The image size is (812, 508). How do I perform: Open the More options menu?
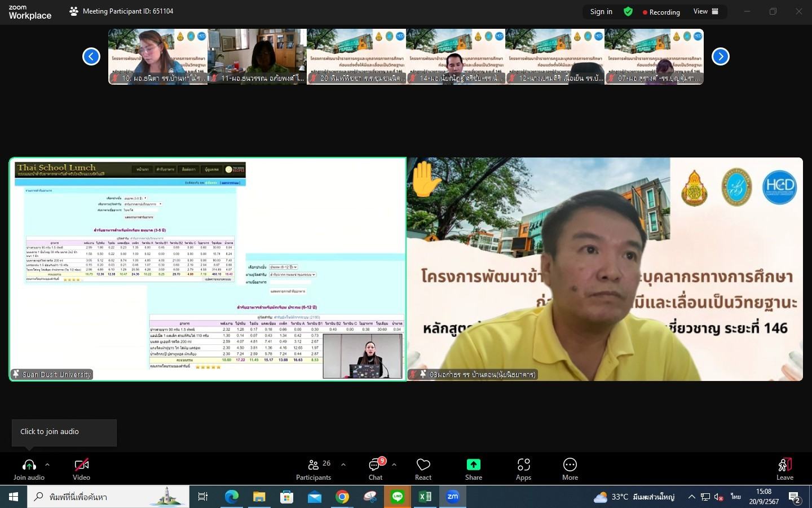pos(570,470)
